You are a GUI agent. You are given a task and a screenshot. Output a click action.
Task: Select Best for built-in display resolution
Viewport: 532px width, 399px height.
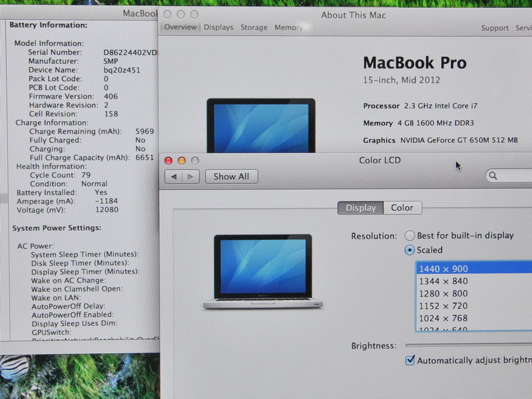click(x=410, y=235)
